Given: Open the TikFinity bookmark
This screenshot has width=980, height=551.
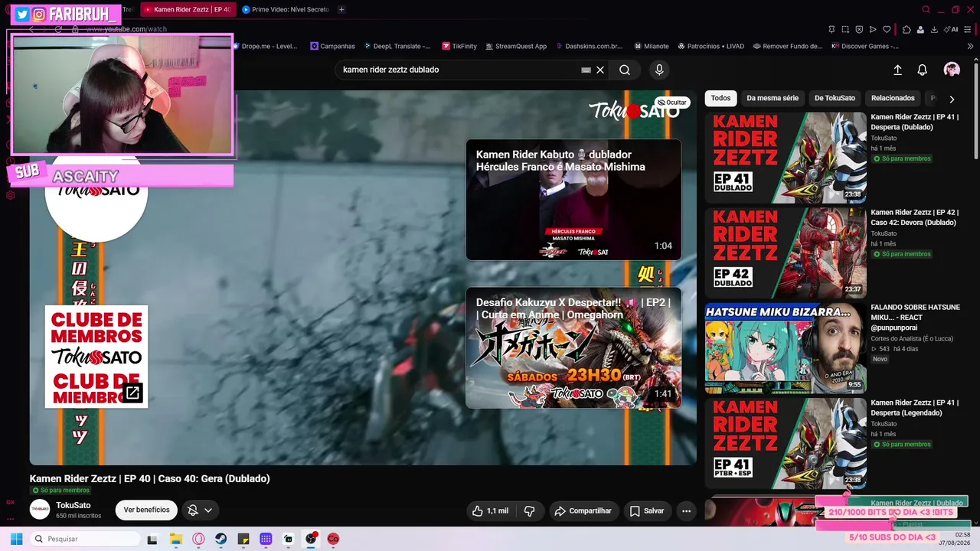Looking at the screenshot, I should click(x=459, y=46).
